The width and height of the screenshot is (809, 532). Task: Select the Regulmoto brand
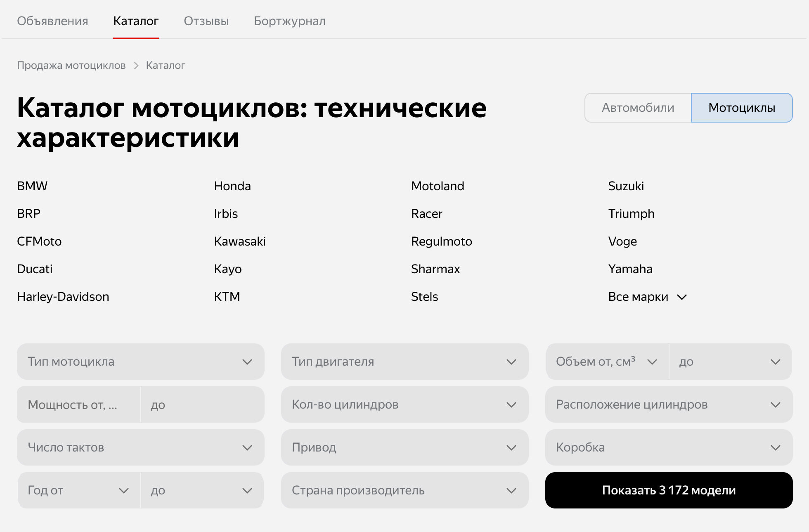click(x=442, y=241)
